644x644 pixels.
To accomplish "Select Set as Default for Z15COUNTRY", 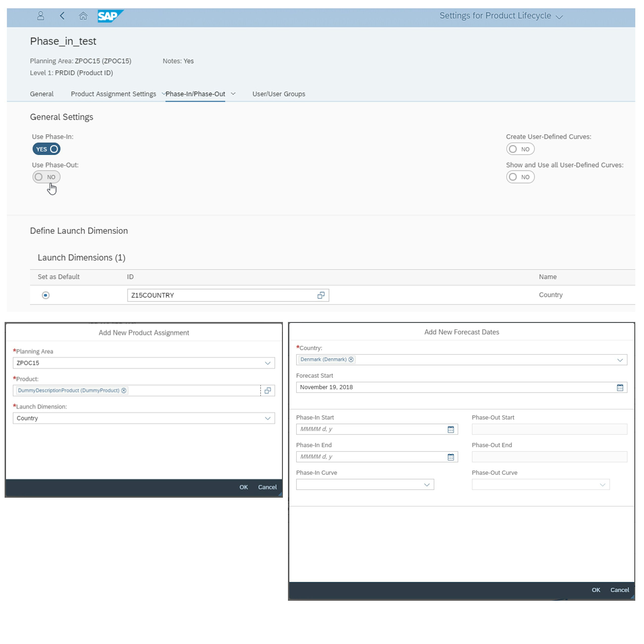I will pos(45,295).
